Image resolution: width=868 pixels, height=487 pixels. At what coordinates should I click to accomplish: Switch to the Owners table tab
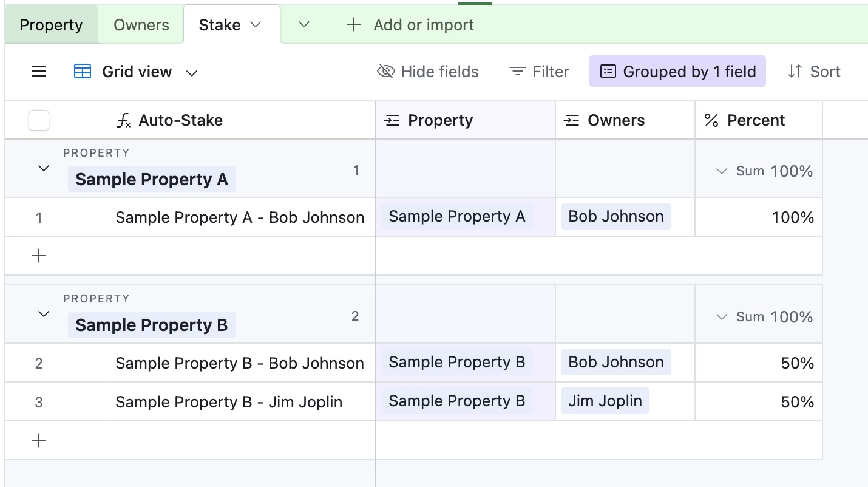pos(141,25)
